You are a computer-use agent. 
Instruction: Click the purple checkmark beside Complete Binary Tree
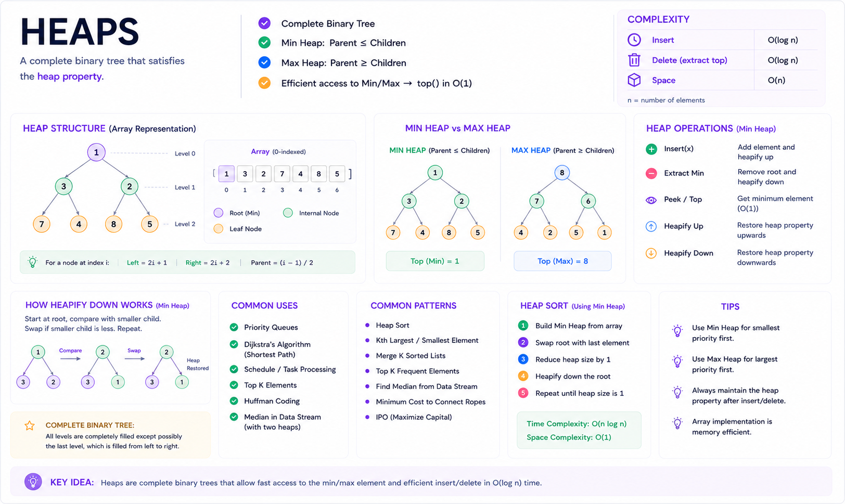pyautogui.click(x=264, y=23)
